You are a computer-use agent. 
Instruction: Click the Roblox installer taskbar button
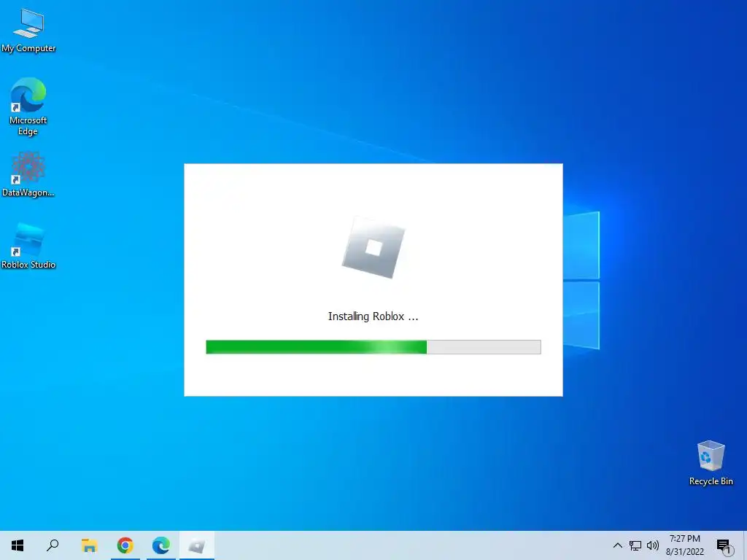coord(197,545)
